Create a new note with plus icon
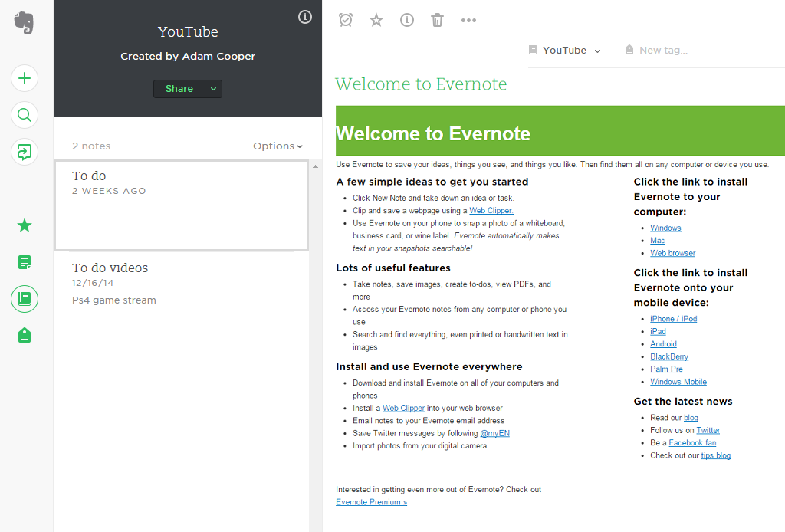Viewport: 785px width, 532px height. point(25,79)
